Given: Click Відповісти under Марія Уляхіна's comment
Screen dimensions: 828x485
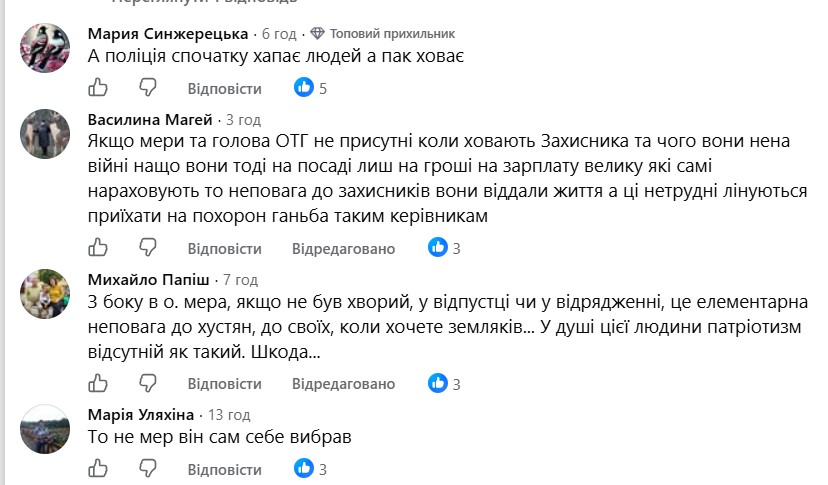Looking at the screenshot, I should click(x=224, y=470).
